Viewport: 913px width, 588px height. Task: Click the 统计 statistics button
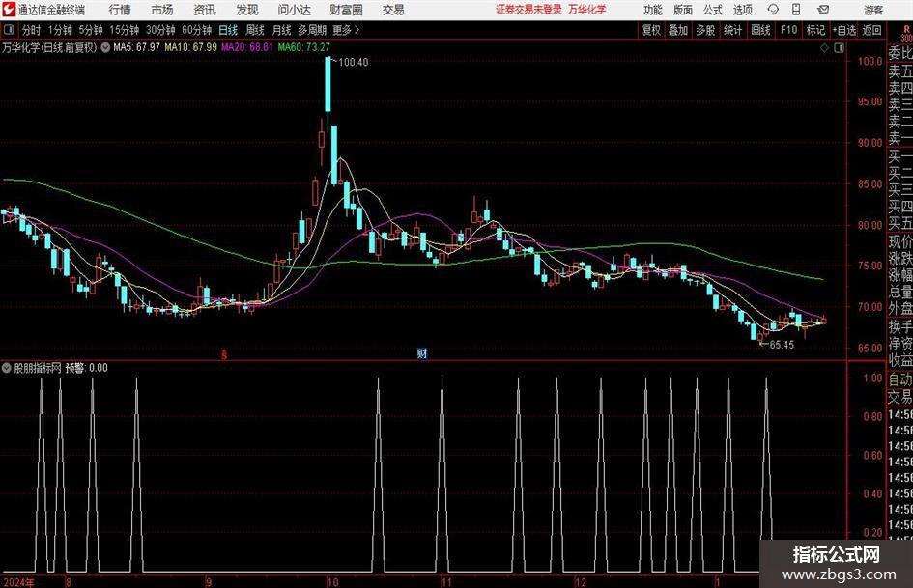[732, 30]
